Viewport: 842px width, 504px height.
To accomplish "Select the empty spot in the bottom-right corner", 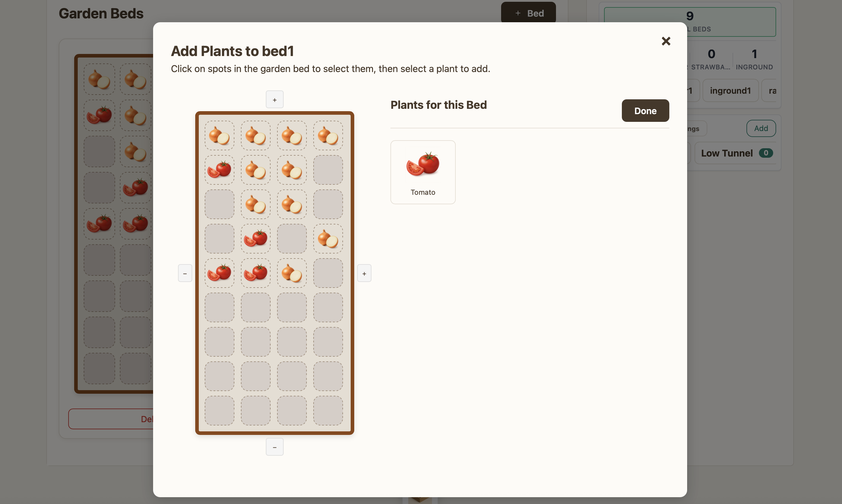I will 328,411.
